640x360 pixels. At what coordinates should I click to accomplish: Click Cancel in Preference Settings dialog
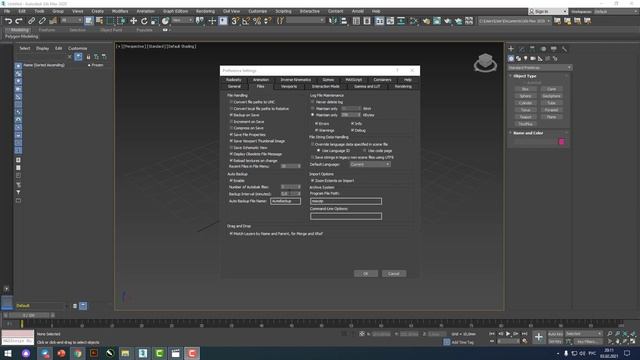point(394,274)
